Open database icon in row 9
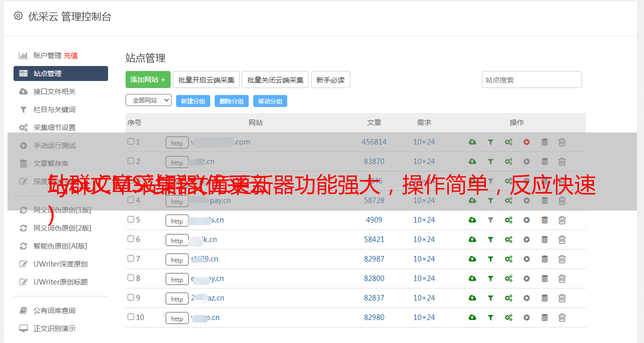Viewport: 644px width, 343px height. 544,298
